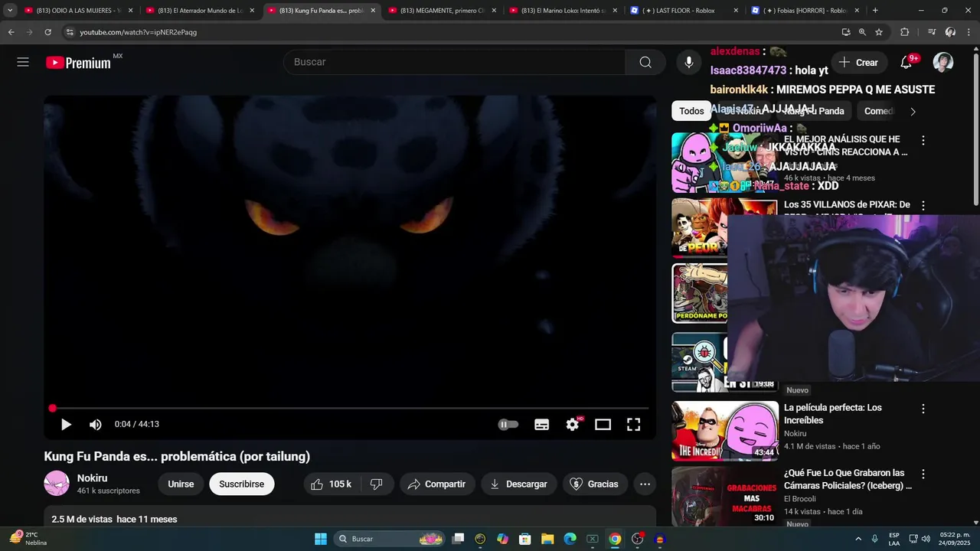Image resolution: width=980 pixels, height=551 pixels.
Task: Dislike the video
Action: [377, 484]
